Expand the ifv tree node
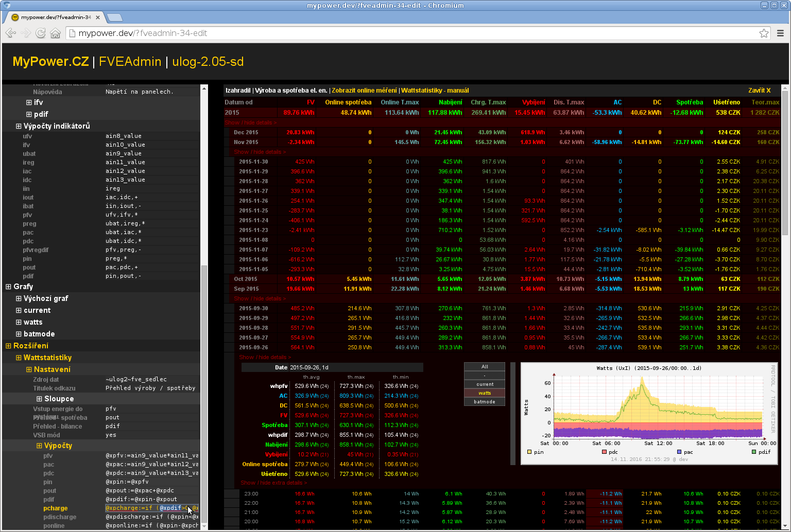Image resolution: width=791 pixels, height=532 pixels. [x=29, y=102]
